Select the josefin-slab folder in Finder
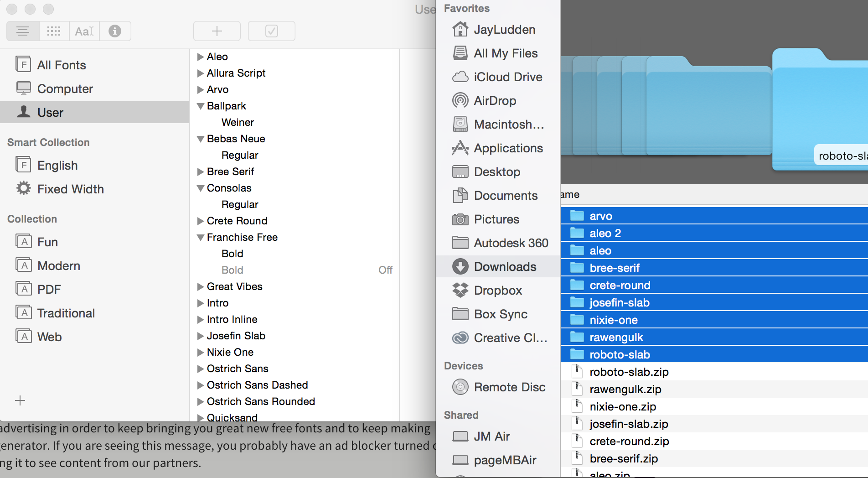The image size is (868, 478). pos(714,302)
